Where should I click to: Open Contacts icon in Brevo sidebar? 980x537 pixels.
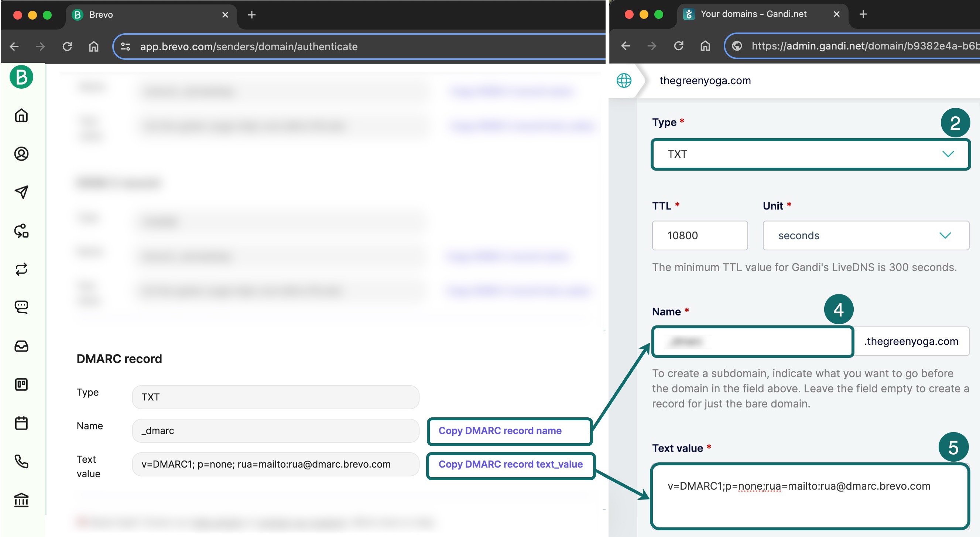[21, 154]
